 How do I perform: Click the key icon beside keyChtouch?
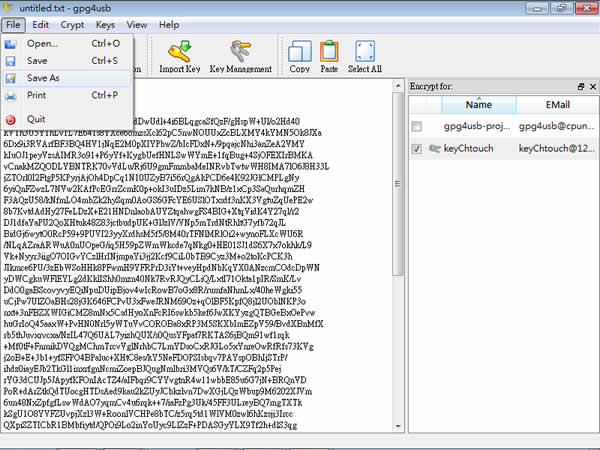pos(435,148)
